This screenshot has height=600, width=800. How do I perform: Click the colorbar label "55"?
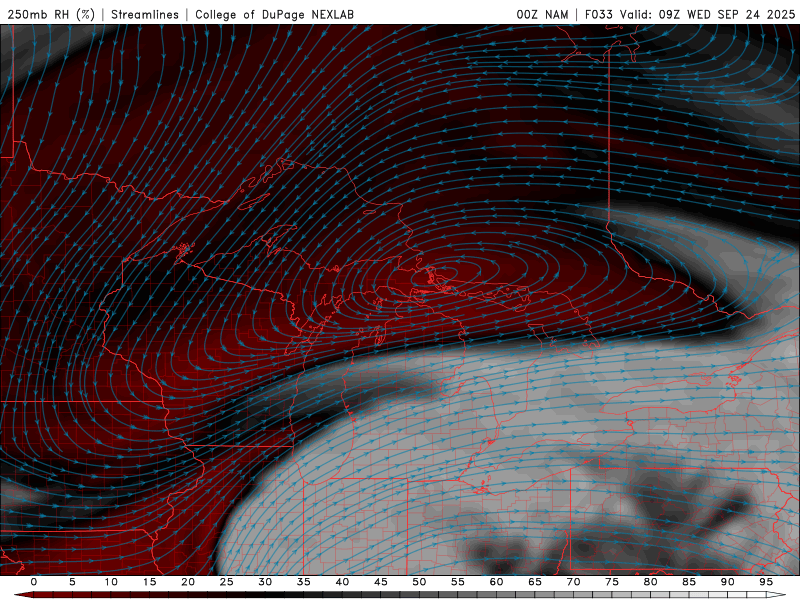(458, 582)
